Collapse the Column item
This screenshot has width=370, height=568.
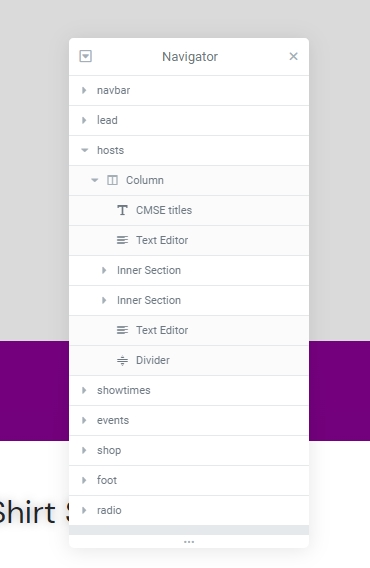click(x=95, y=180)
